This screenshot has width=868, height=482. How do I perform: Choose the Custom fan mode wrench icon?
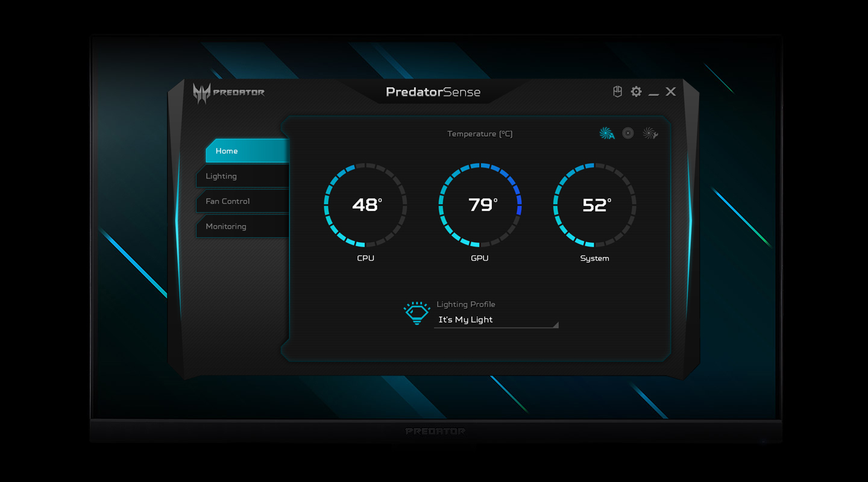click(x=650, y=134)
